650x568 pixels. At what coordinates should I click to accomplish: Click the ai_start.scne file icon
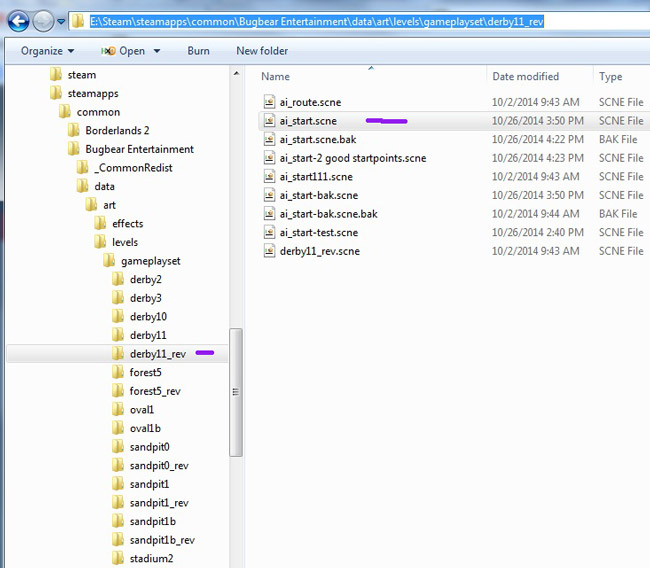tap(269, 121)
